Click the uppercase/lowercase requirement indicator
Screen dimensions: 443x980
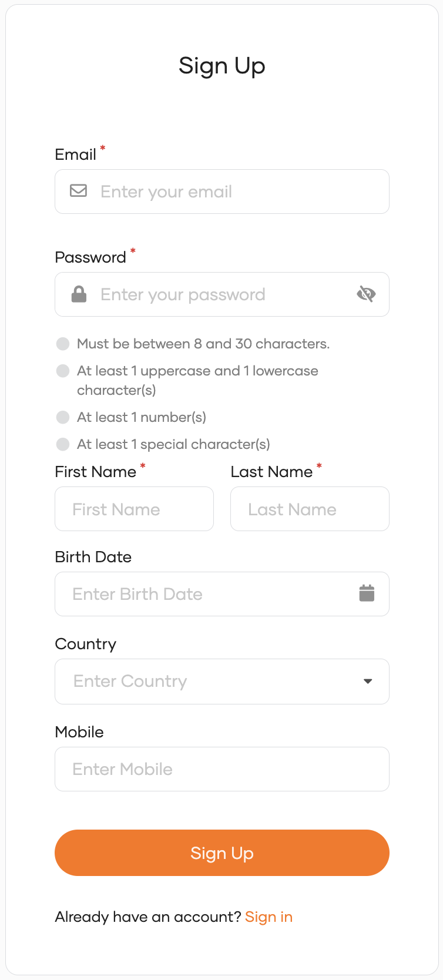[63, 371]
